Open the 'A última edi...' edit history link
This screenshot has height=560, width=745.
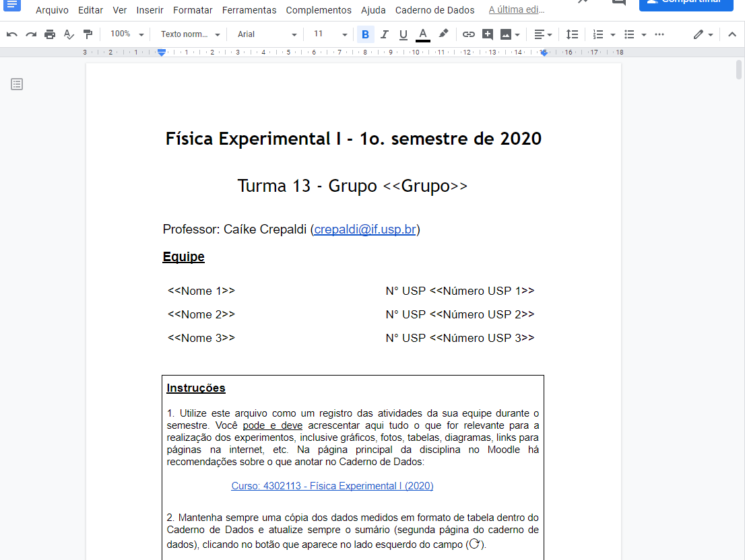pyautogui.click(x=517, y=9)
